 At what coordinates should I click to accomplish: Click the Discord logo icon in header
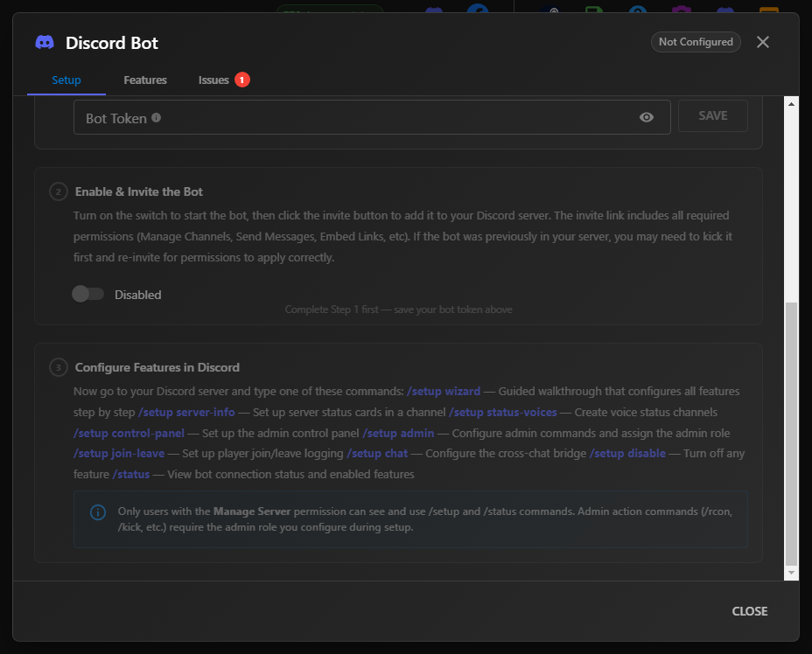45,43
